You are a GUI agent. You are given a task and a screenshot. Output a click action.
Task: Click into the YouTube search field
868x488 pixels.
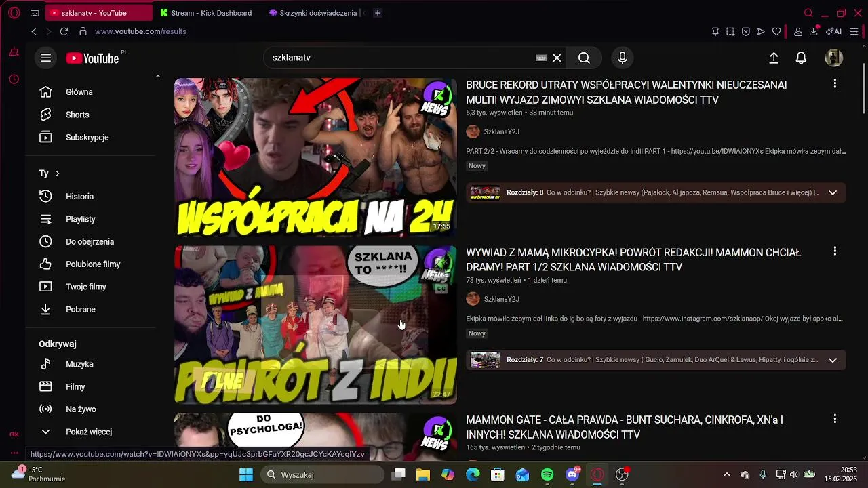click(x=400, y=58)
